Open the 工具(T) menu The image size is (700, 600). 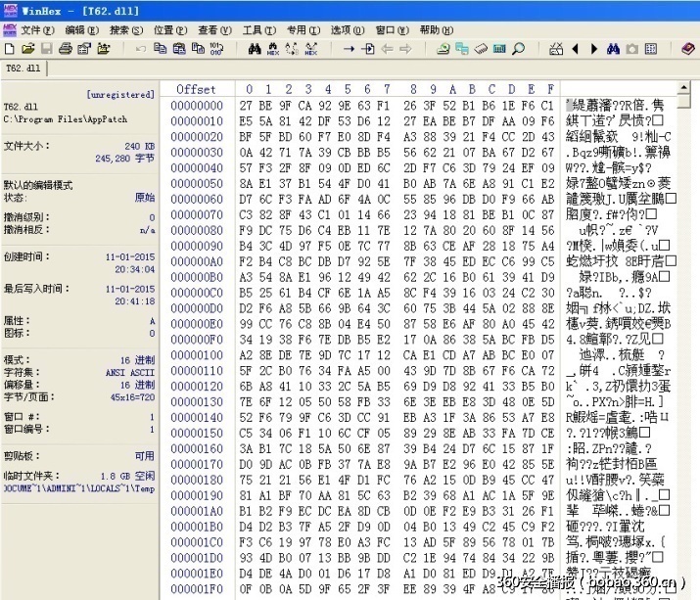point(257,30)
